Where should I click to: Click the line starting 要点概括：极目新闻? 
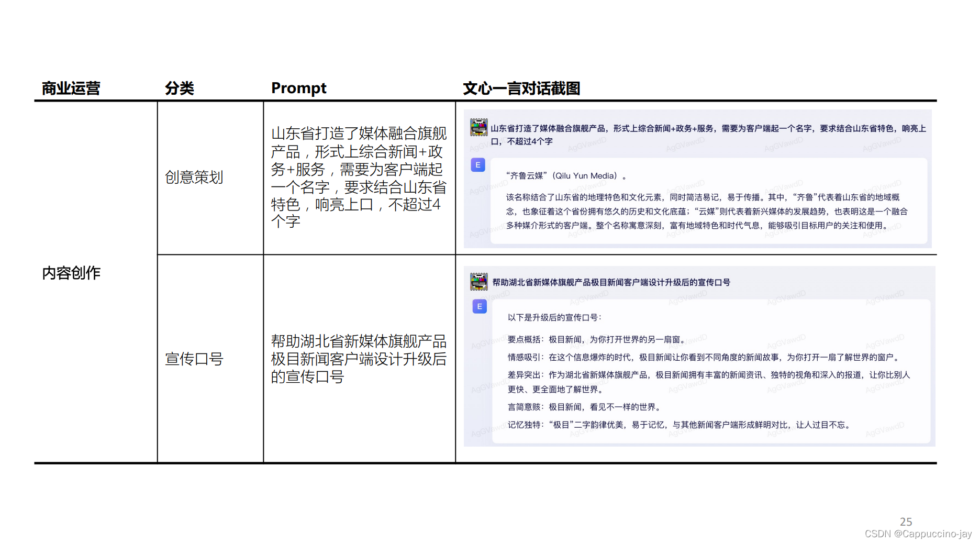pos(597,339)
